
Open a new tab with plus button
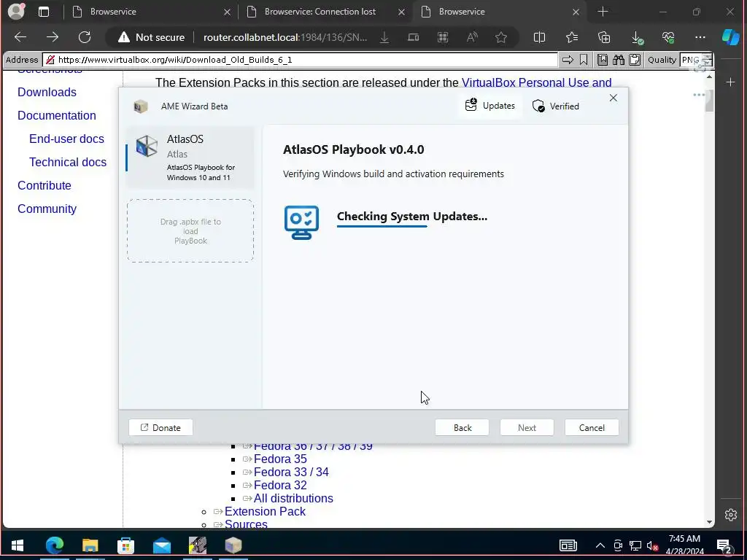click(x=603, y=12)
